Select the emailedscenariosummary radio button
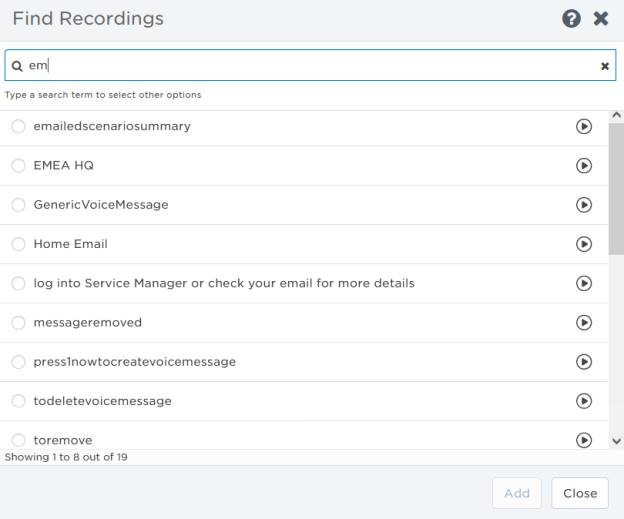Image resolution: width=624 pixels, height=519 pixels. click(x=18, y=127)
